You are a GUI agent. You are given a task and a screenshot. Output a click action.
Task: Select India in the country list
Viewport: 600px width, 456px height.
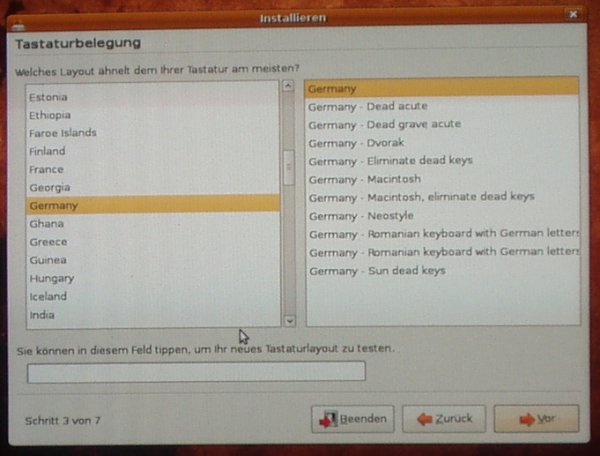[x=42, y=315]
